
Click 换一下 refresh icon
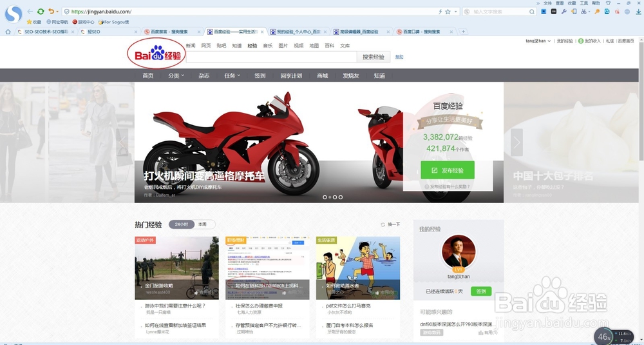(383, 224)
